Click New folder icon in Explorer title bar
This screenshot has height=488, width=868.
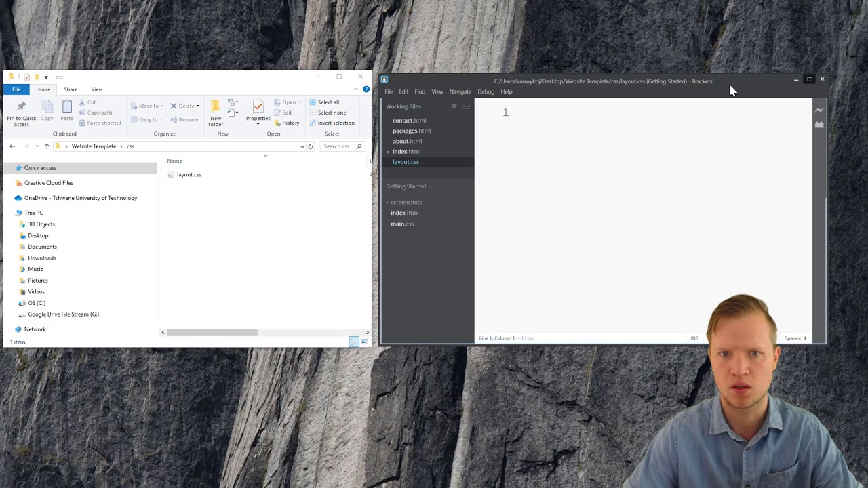click(37, 77)
